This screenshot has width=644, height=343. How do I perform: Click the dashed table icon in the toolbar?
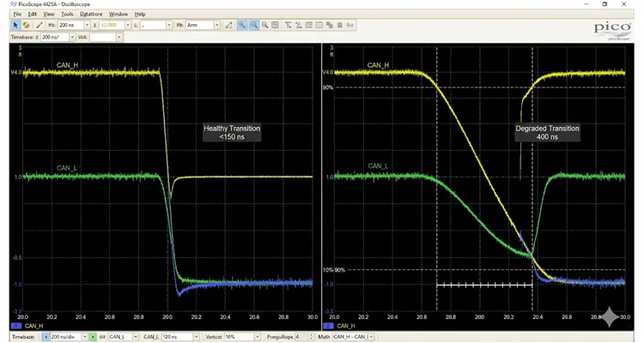point(319,25)
